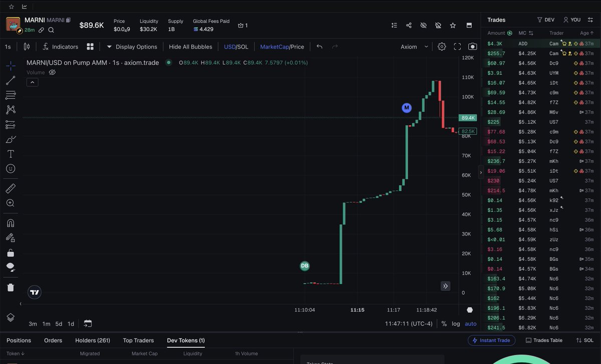The width and height of the screenshot is (601, 364).
Task: Switch to the Orders tab
Action: click(53, 340)
